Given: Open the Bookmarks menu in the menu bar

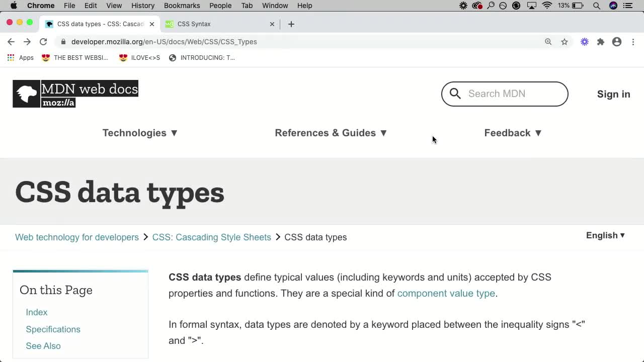Looking at the screenshot, I should (x=182, y=6).
